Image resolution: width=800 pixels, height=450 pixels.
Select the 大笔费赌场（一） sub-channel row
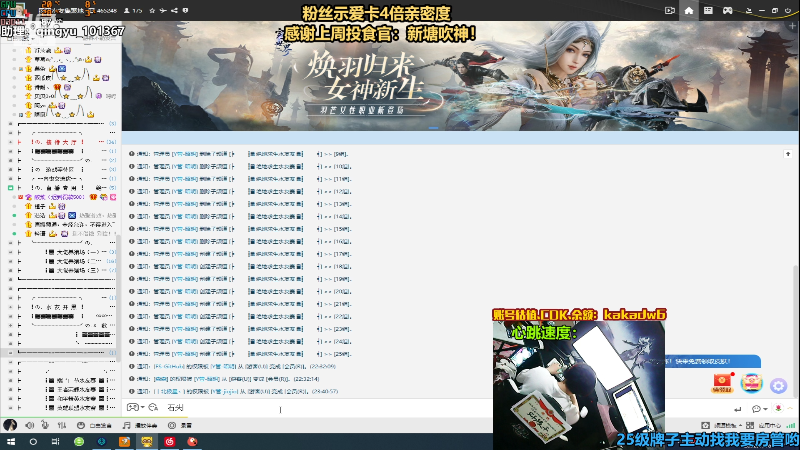pyautogui.click(x=77, y=252)
